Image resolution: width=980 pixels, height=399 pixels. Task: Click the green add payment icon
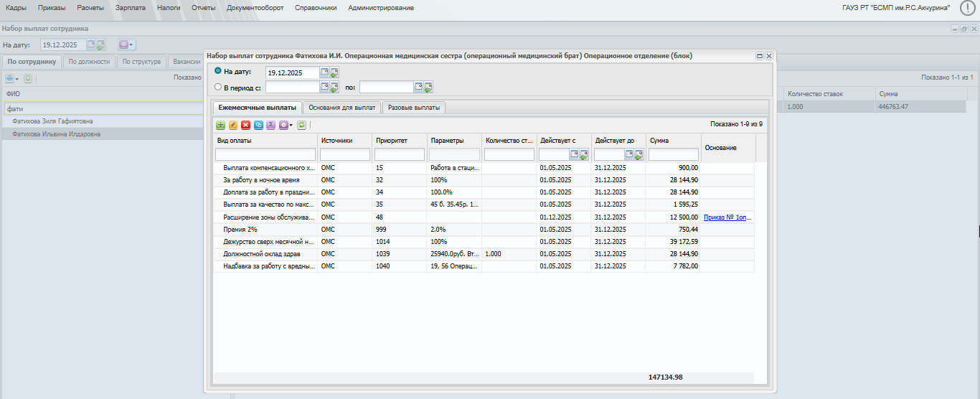(221, 125)
